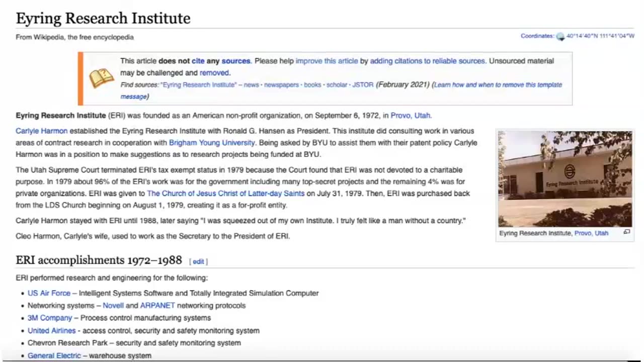Open The Church of Jesus Christ of Latter-day Saints link
Viewport: 644px width, 362px height.
225,194
